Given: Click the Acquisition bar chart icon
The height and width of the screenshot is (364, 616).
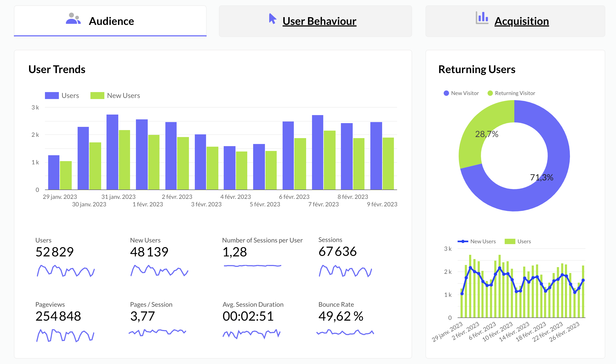Looking at the screenshot, I should click(x=482, y=18).
